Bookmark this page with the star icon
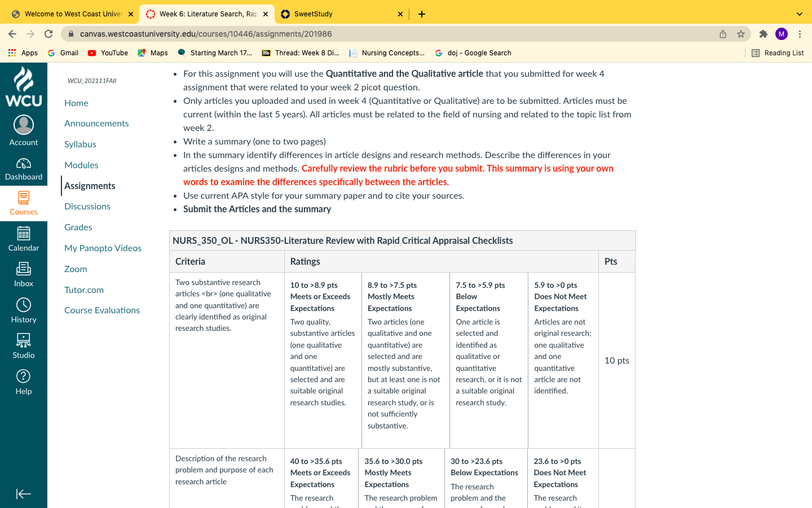Image resolution: width=812 pixels, height=508 pixels. (x=741, y=34)
